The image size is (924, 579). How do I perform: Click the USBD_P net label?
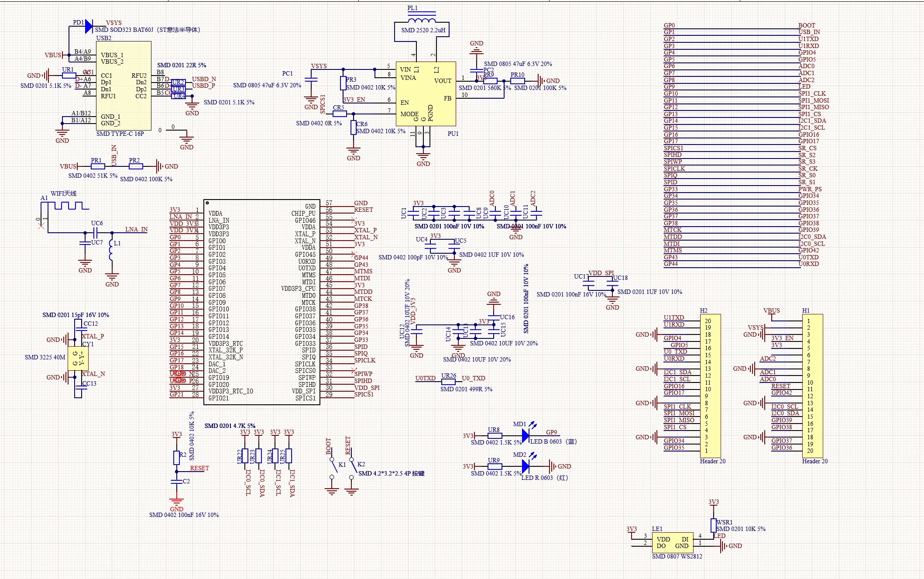tap(204, 86)
